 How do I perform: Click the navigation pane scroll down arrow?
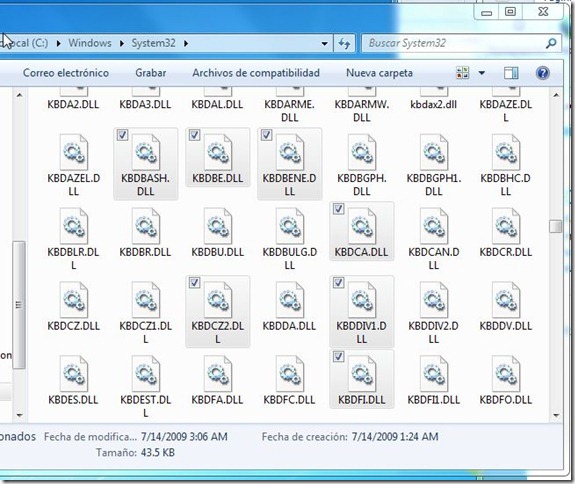19,415
